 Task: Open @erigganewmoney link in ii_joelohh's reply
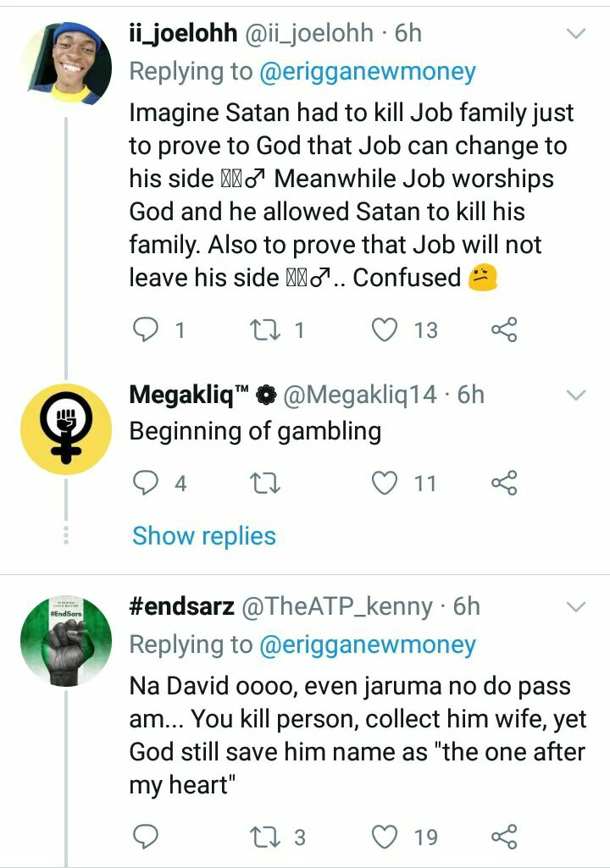click(368, 72)
